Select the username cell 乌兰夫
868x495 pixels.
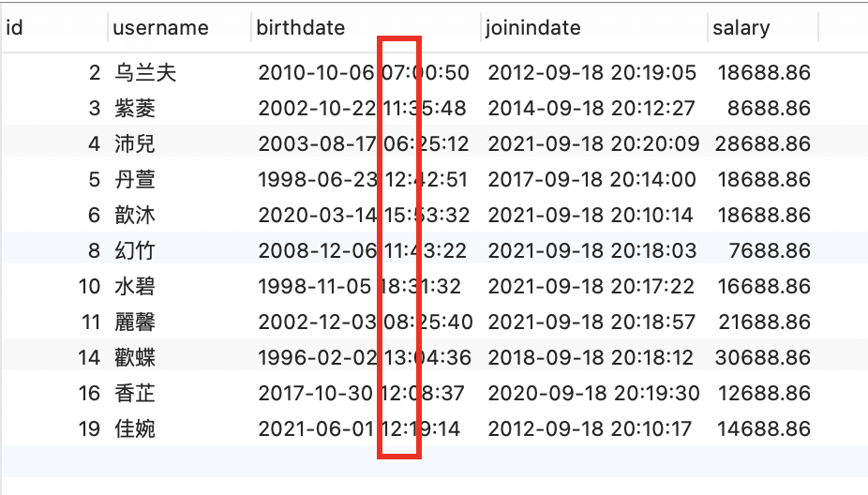point(145,73)
